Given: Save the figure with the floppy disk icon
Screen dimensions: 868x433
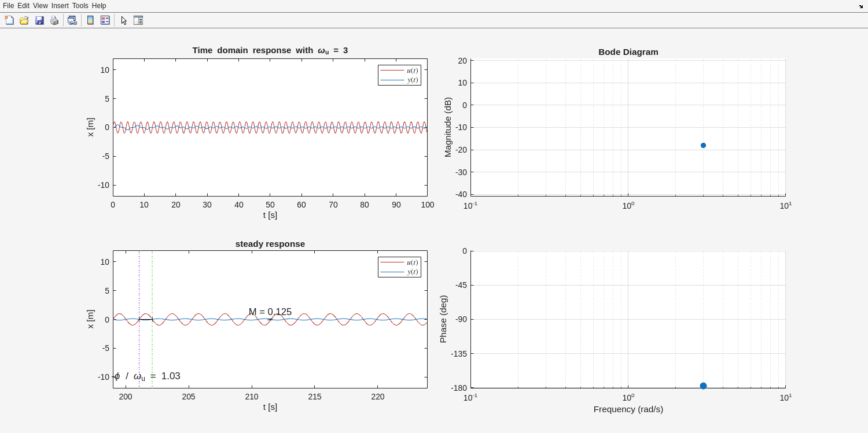Looking at the screenshot, I should click(39, 20).
